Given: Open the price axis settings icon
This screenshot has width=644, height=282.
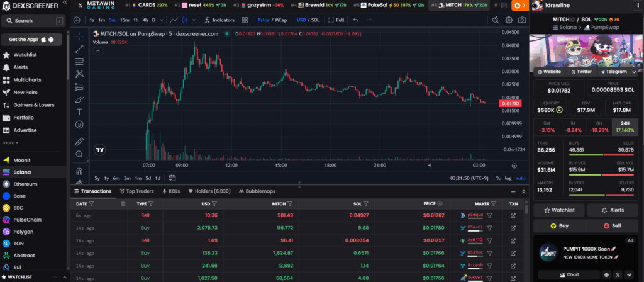Looking at the screenshot, I should tap(514, 166).
